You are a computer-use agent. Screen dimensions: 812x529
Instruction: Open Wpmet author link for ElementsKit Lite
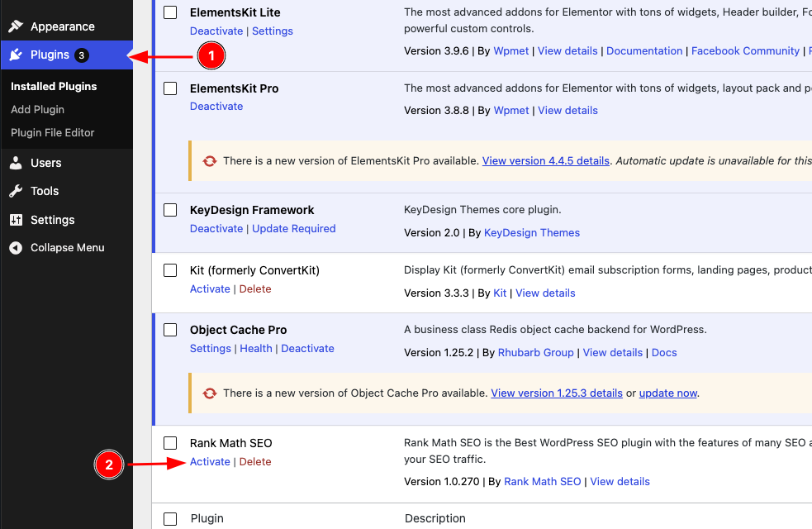click(511, 50)
